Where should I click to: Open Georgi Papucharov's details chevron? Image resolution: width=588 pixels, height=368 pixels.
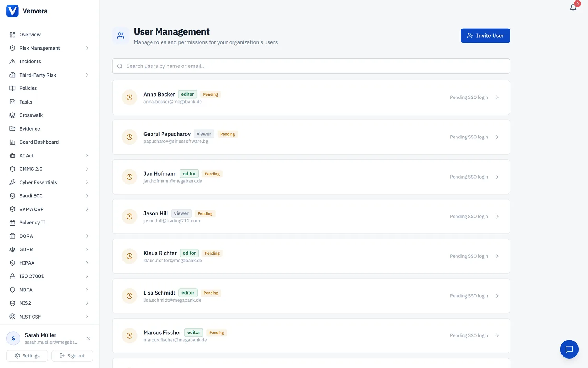point(497,137)
